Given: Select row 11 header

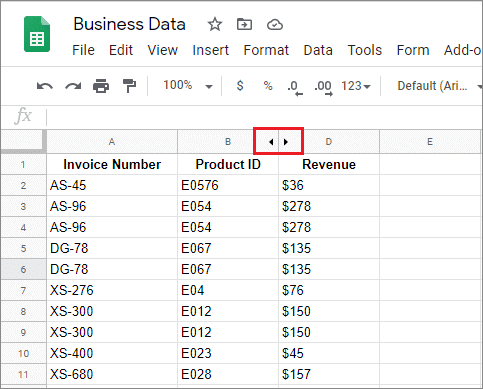Looking at the screenshot, I should click(23, 374).
